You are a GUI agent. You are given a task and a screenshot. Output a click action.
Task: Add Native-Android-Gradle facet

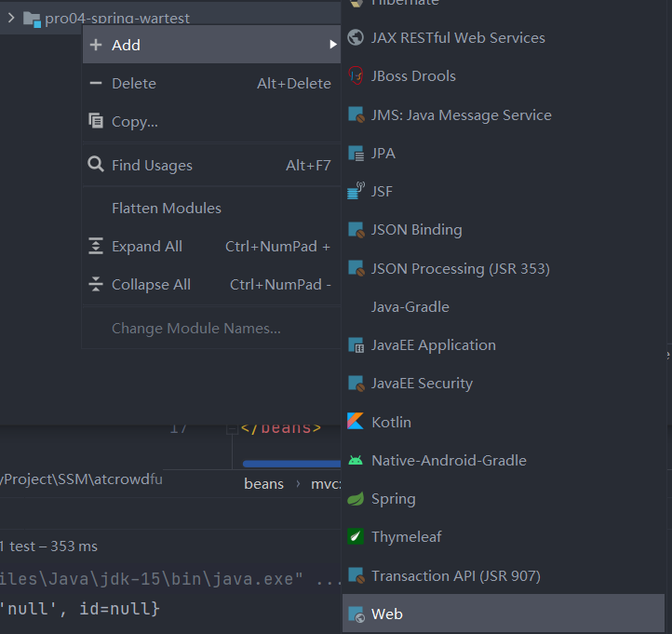[504, 461]
